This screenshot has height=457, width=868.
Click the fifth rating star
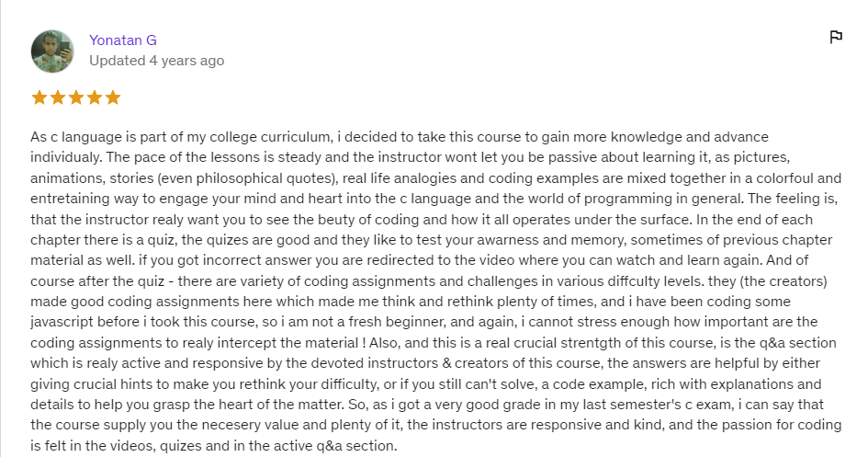pyautogui.click(x=113, y=97)
